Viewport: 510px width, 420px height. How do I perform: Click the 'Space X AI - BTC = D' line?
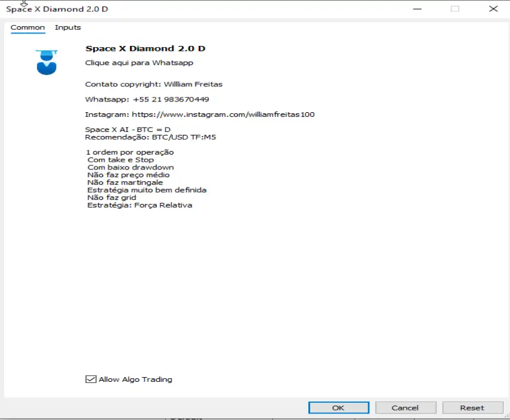click(x=128, y=129)
